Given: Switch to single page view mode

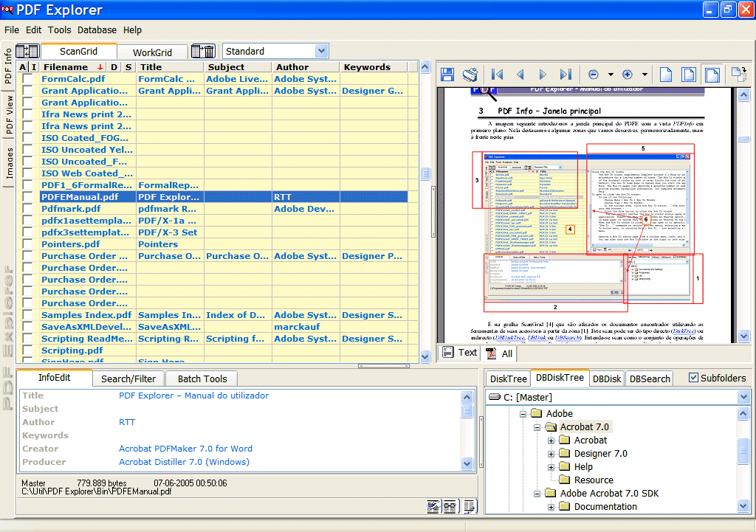Looking at the screenshot, I should pos(667,75).
